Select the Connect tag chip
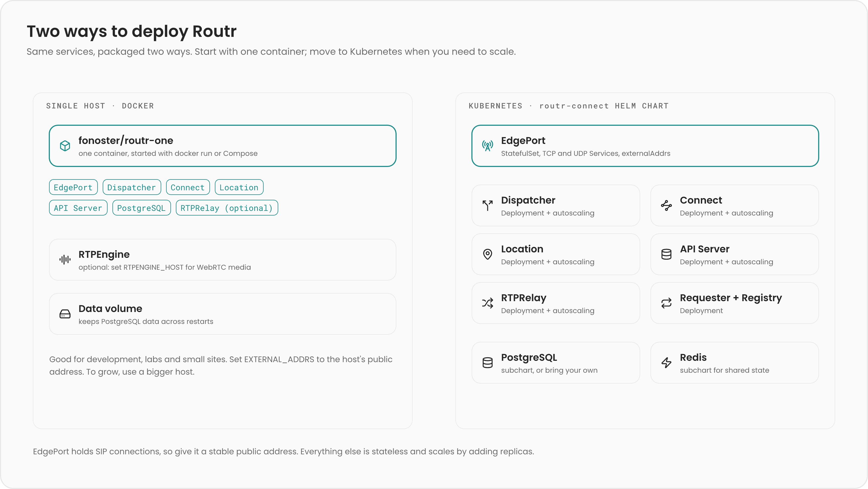 188,187
